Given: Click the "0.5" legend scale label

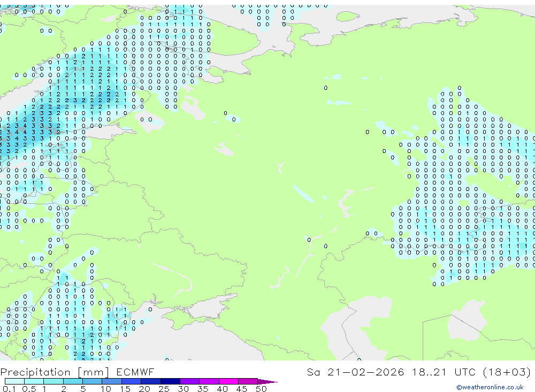Looking at the screenshot, I should pyautogui.click(x=29, y=389).
